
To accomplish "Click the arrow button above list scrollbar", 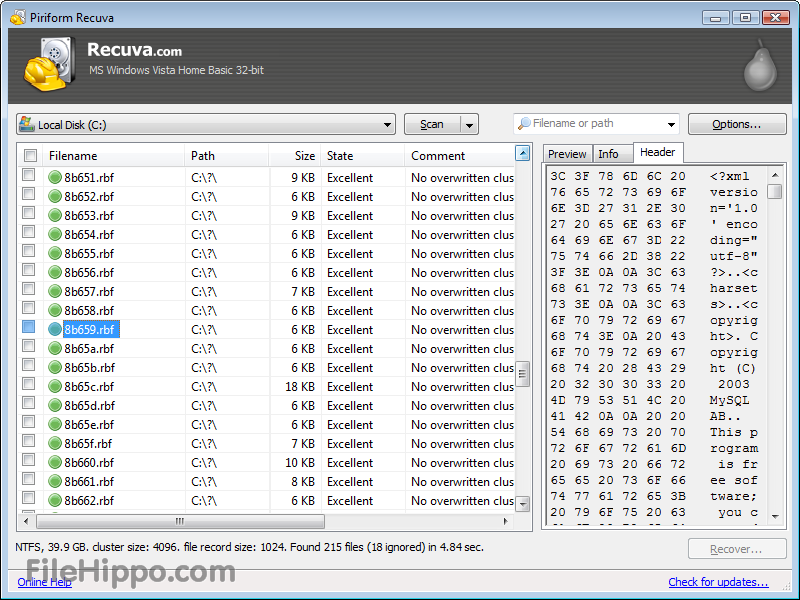I will (522, 154).
